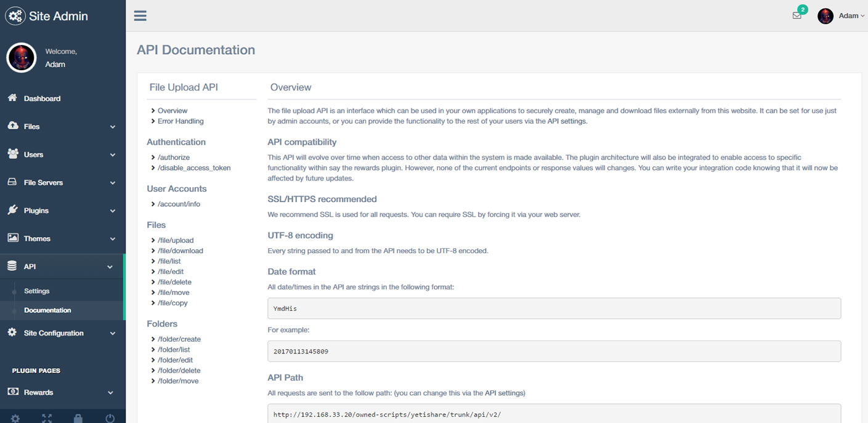Image resolution: width=868 pixels, height=423 pixels.
Task: Expand the Site Configuration menu chevron
Action: (x=113, y=334)
